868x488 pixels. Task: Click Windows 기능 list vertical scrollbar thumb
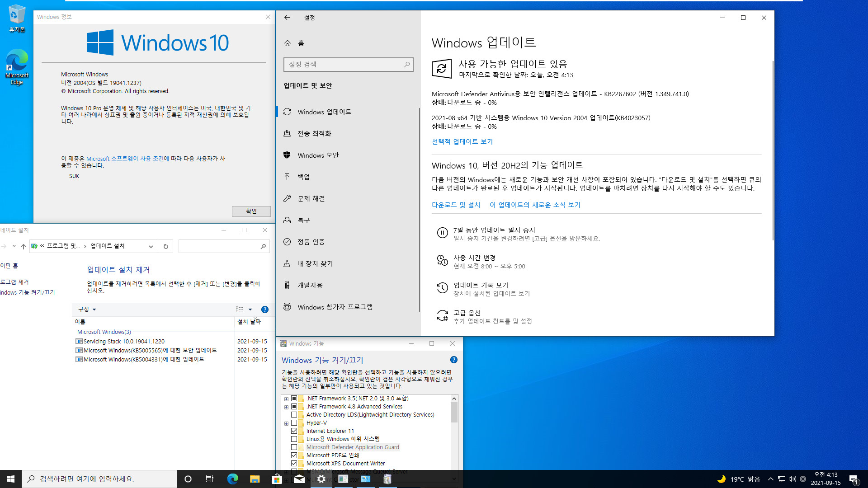click(x=454, y=412)
